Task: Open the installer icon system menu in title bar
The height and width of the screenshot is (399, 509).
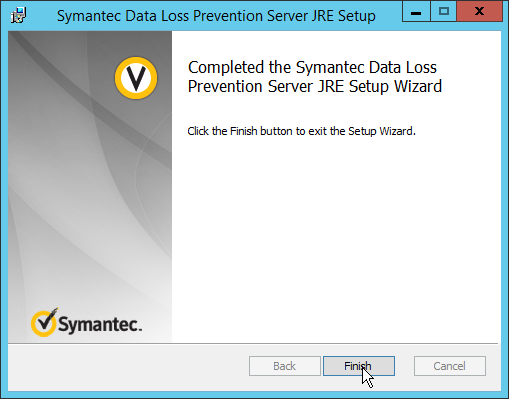Action: click(18, 15)
